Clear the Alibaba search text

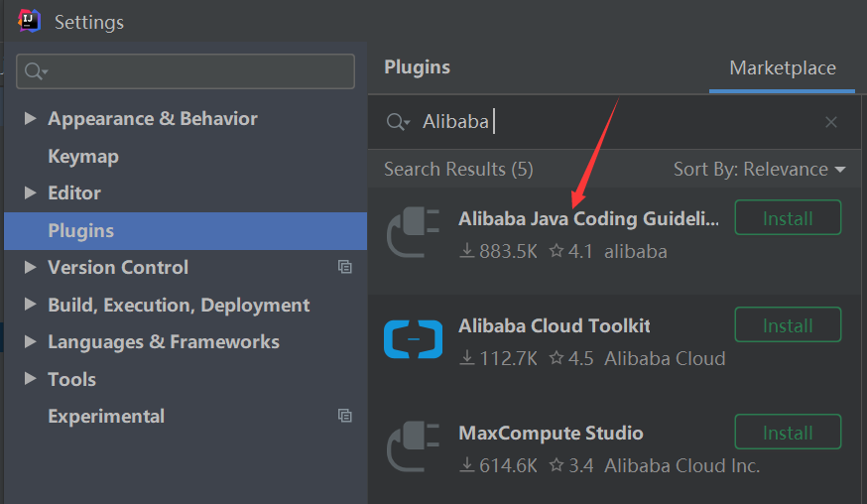(831, 122)
